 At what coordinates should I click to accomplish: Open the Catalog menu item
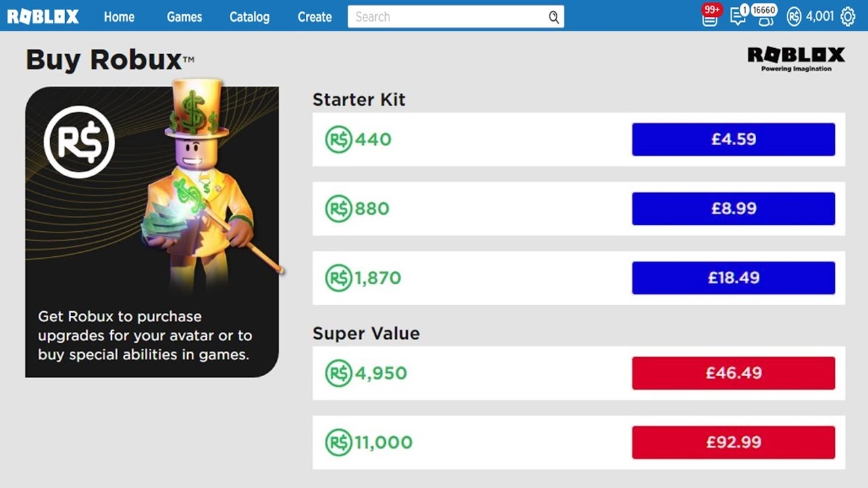coord(250,17)
